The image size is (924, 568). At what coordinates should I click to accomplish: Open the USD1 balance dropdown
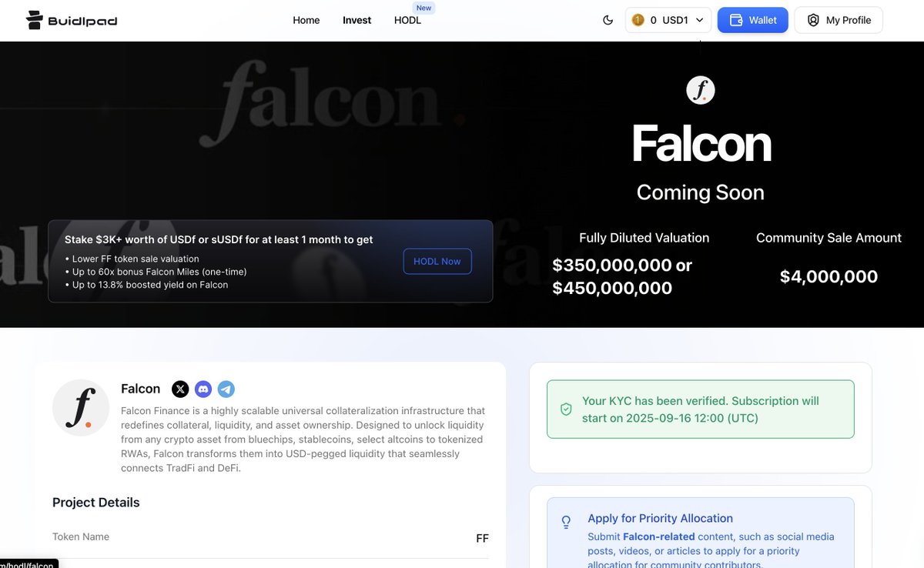(668, 20)
